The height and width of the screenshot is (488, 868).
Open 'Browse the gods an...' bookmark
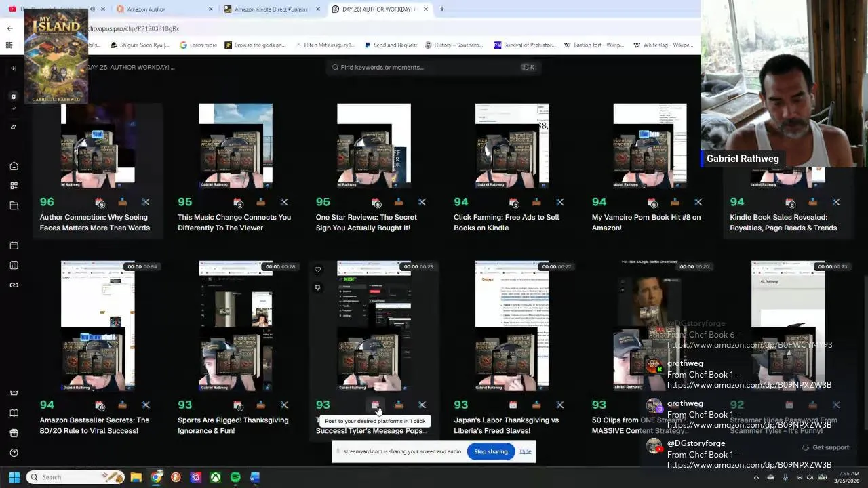pos(255,45)
